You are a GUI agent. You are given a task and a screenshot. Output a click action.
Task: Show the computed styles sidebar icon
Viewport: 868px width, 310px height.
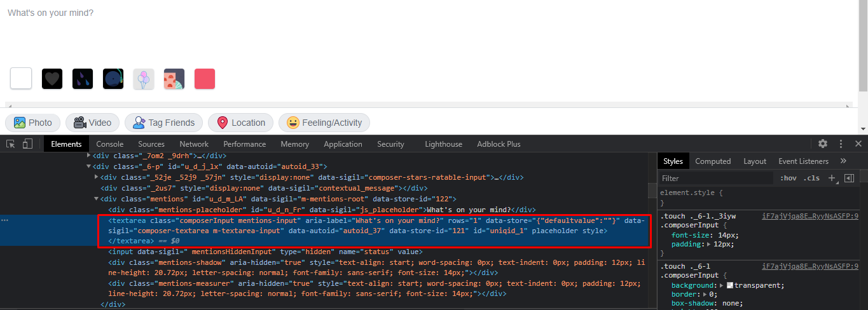coord(849,179)
